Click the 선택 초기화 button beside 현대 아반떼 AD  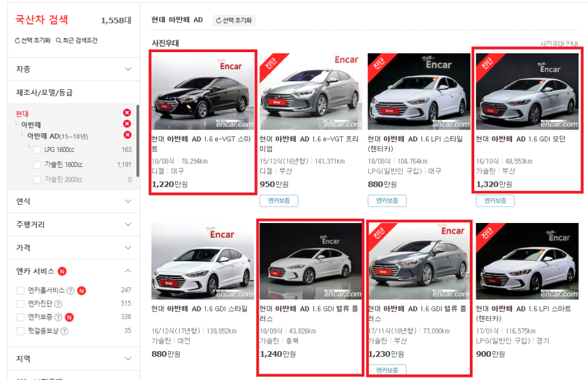tap(234, 20)
